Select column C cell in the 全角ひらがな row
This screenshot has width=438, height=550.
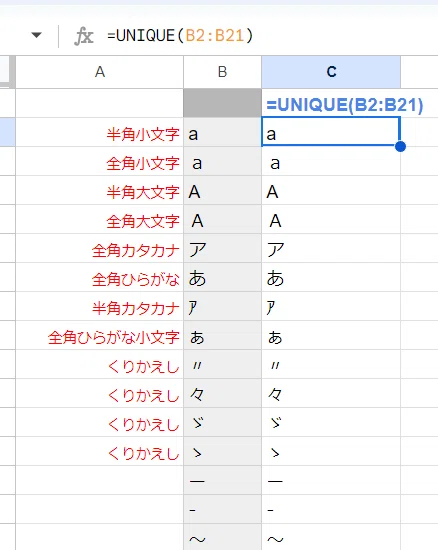331,277
